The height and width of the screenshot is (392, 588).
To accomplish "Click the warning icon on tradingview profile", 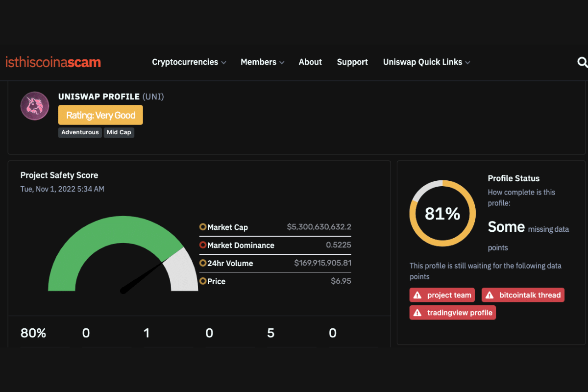I will pos(417,313).
